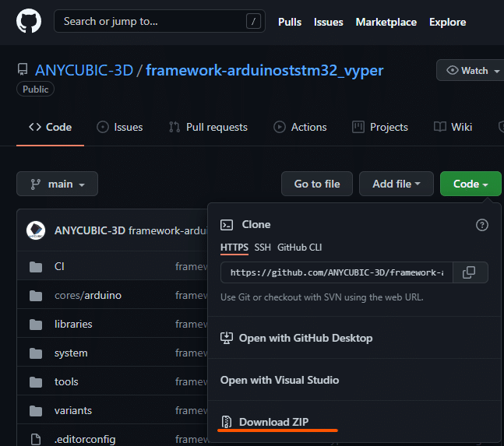The height and width of the screenshot is (446, 504).
Task: Select the SSH clone tab
Action: 263,248
